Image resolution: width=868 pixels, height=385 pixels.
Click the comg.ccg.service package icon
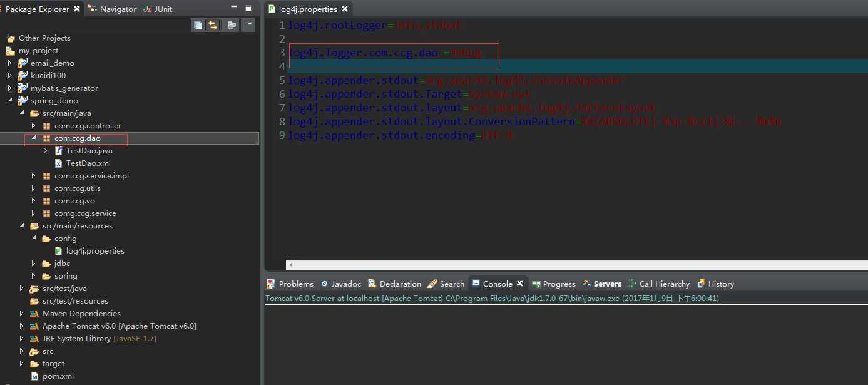click(x=46, y=213)
